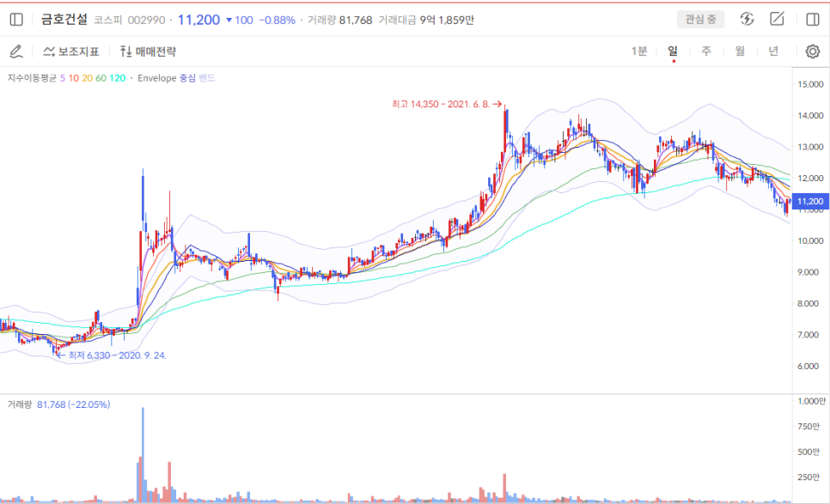The height and width of the screenshot is (504, 830).
Task: Switch to the 년 yearly chart
Action: click(x=773, y=51)
